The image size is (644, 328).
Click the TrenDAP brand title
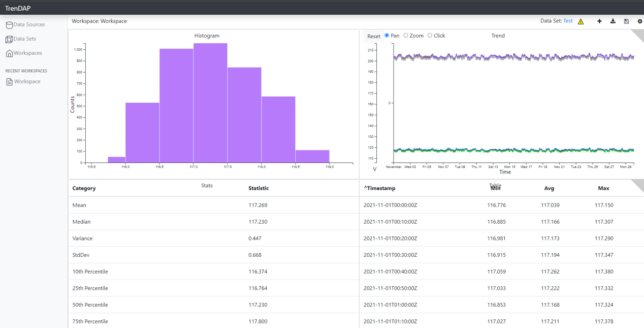(18, 8)
